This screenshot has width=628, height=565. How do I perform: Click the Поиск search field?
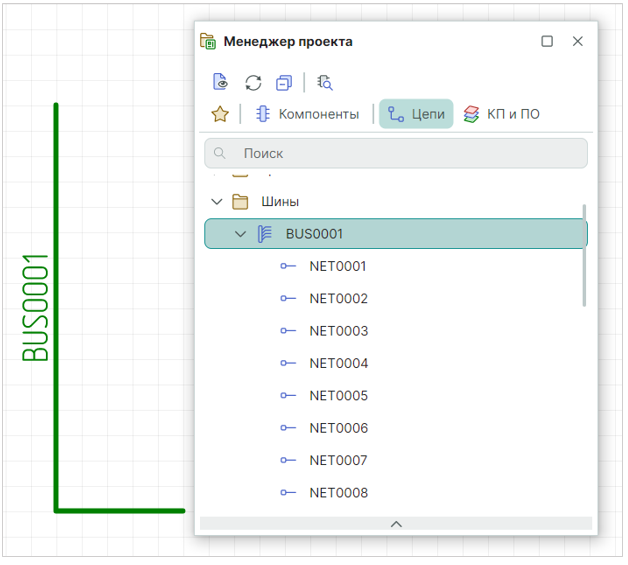(396, 153)
